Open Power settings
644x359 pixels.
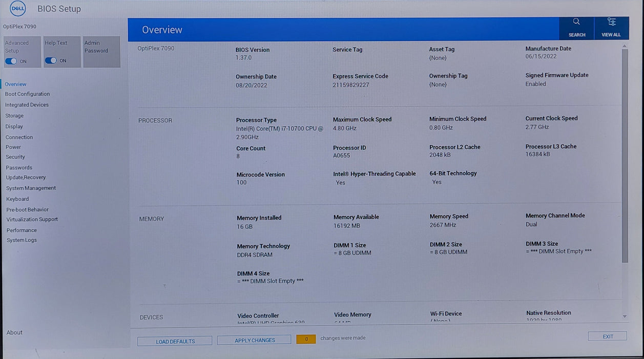point(13,147)
